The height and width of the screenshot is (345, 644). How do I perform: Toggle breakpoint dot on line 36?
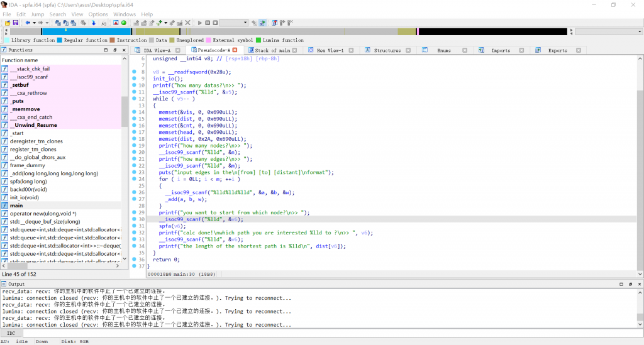point(135,260)
